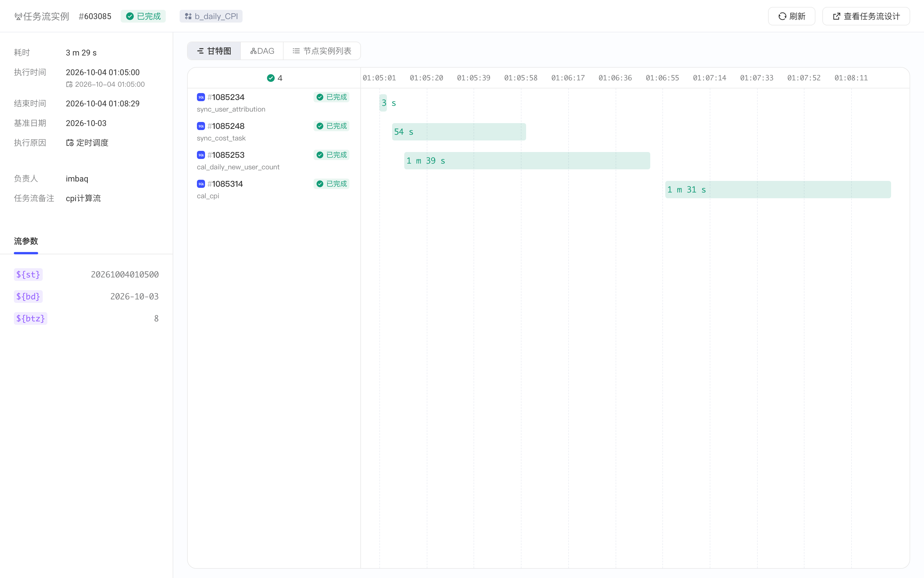Click SQL icon for node #1085234
The height and width of the screenshot is (578, 924).
point(201,97)
